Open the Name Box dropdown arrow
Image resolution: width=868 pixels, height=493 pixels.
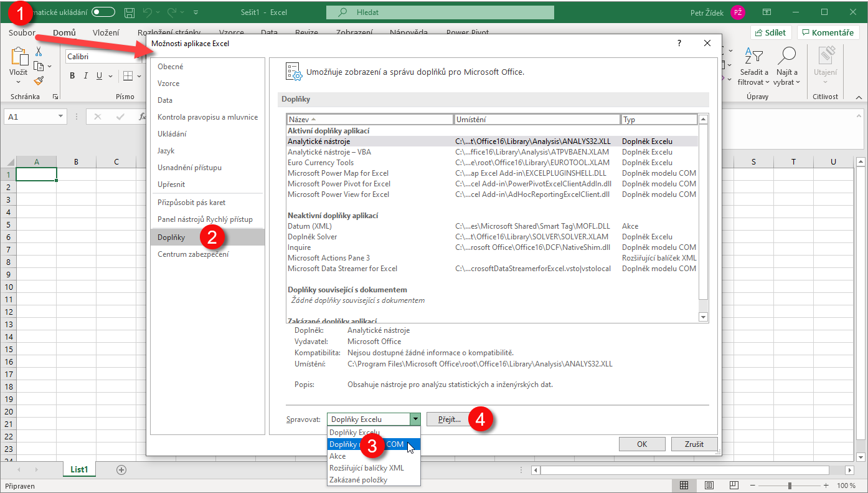click(x=61, y=117)
